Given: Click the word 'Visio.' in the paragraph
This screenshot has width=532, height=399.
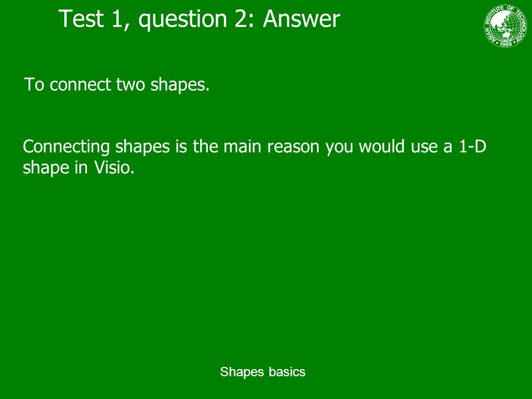Looking at the screenshot, I should point(114,167).
